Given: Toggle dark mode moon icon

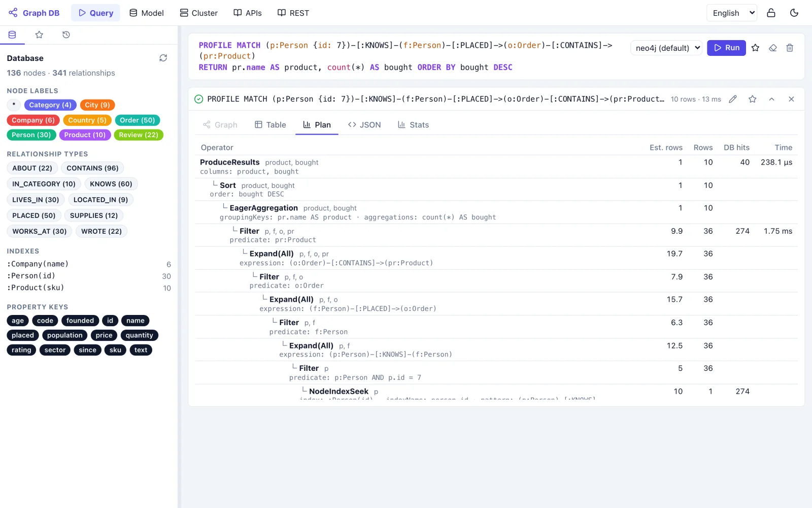Looking at the screenshot, I should [794, 13].
